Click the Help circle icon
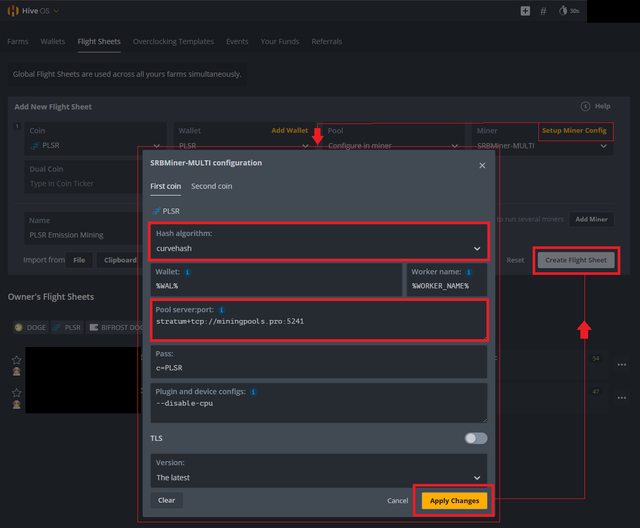Viewport: 640px width, 528px height. pyautogui.click(x=585, y=106)
